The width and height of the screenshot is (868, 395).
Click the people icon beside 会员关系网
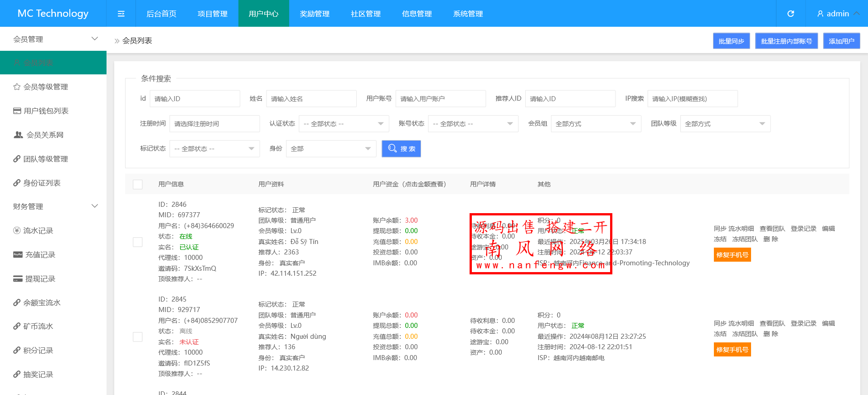[18, 135]
